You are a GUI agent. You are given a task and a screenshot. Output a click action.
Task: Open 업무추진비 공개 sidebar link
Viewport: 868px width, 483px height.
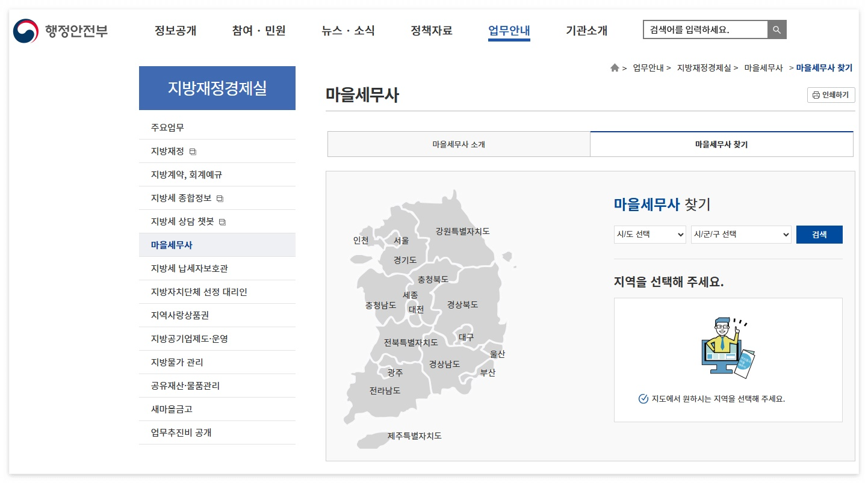point(217,432)
